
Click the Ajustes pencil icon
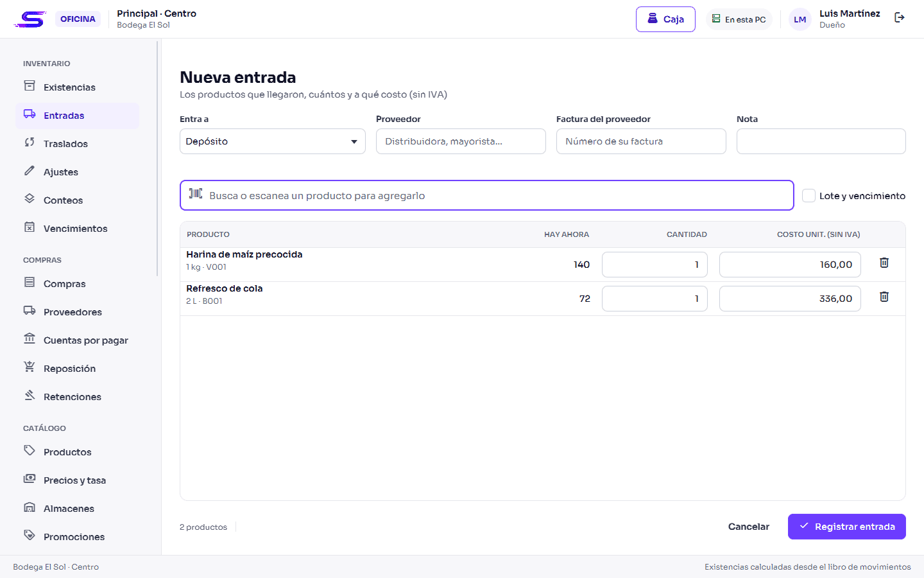tap(30, 171)
